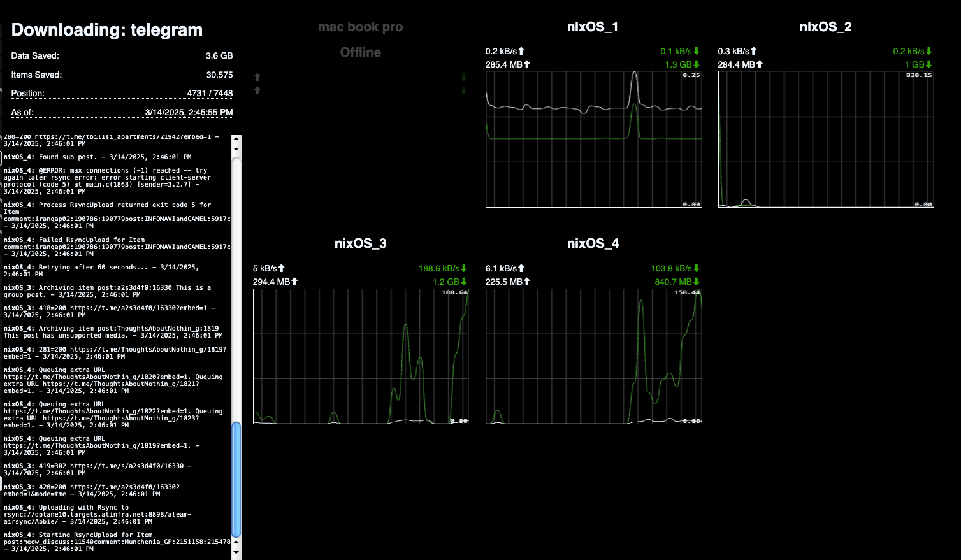Viewport: 961px width, 560px height.
Task: Click the nixOS_4 bandwidth graph
Action: pos(593,356)
